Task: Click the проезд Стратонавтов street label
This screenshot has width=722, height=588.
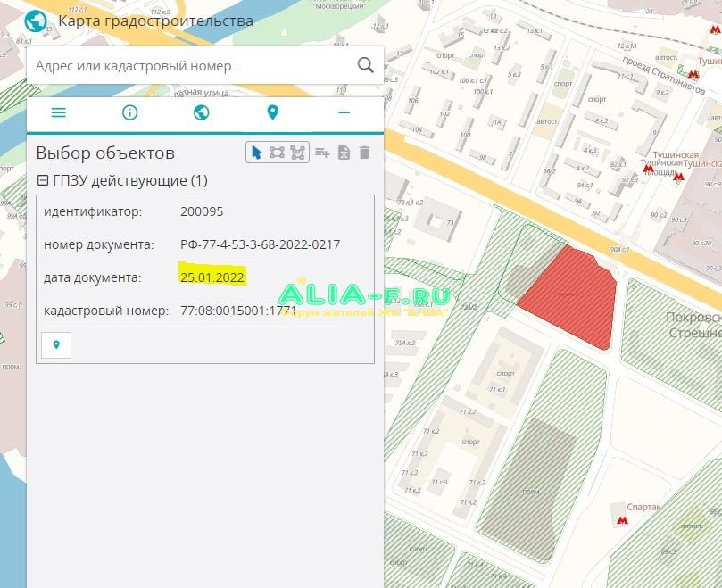Action: click(x=663, y=75)
